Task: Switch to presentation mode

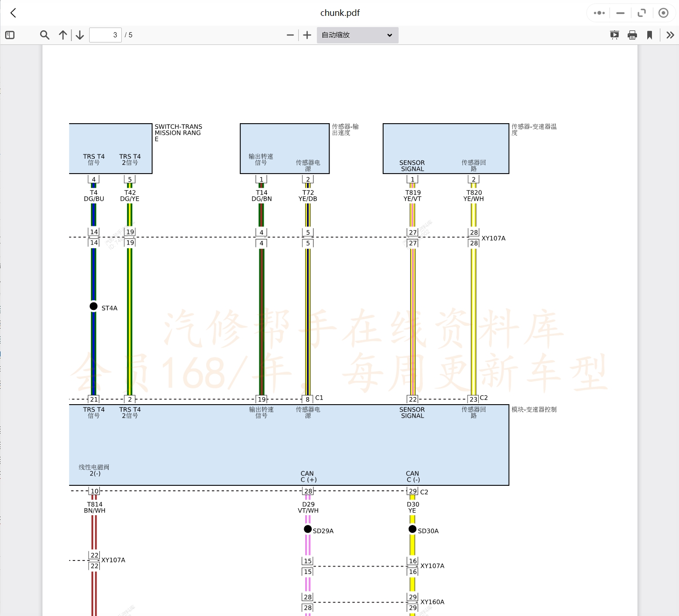Action: point(615,35)
